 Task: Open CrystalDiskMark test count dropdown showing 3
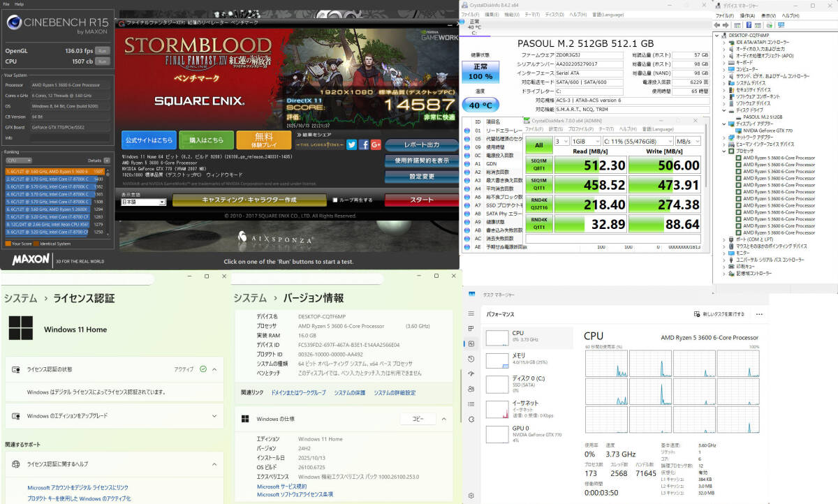tap(561, 141)
